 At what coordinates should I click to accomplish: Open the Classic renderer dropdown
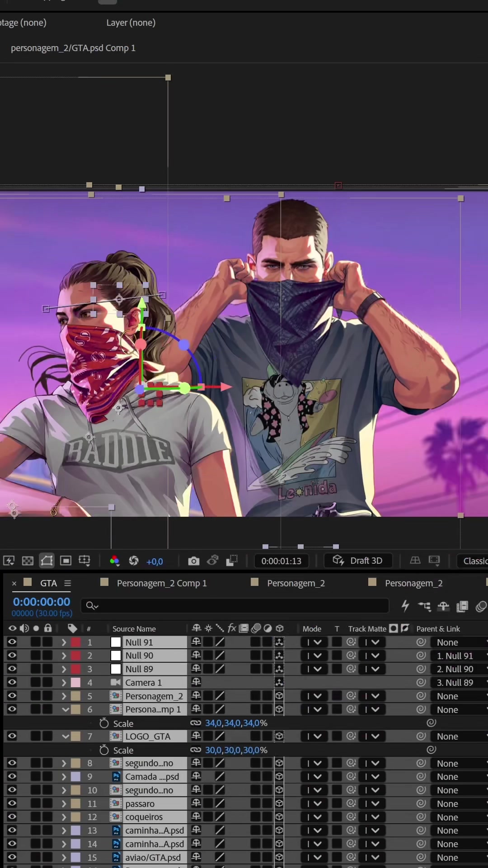tap(473, 561)
